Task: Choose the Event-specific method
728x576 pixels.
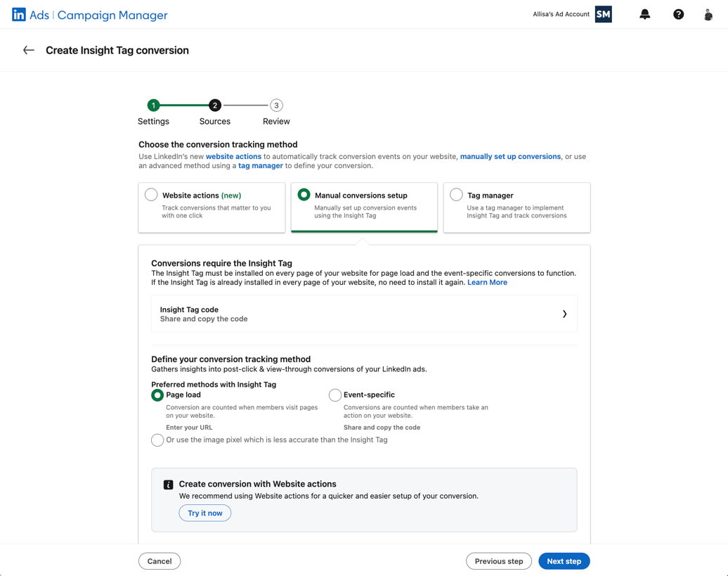Action: tap(334, 395)
